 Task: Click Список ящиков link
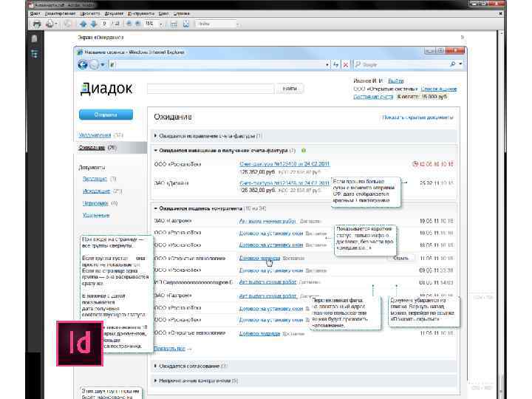tap(439, 89)
